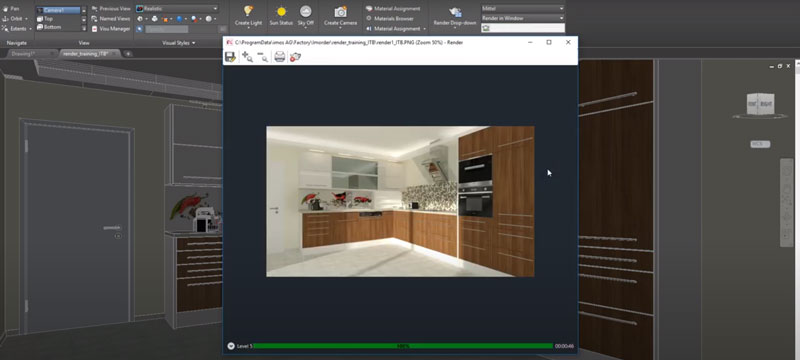This screenshot has height=360, width=800.
Task: Click the rendered kitchen image preview
Action: click(x=401, y=201)
